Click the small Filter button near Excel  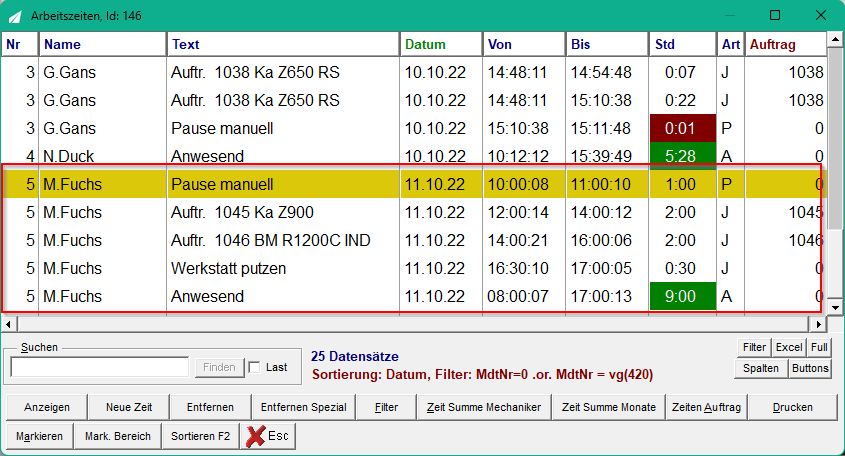click(x=754, y=348)
